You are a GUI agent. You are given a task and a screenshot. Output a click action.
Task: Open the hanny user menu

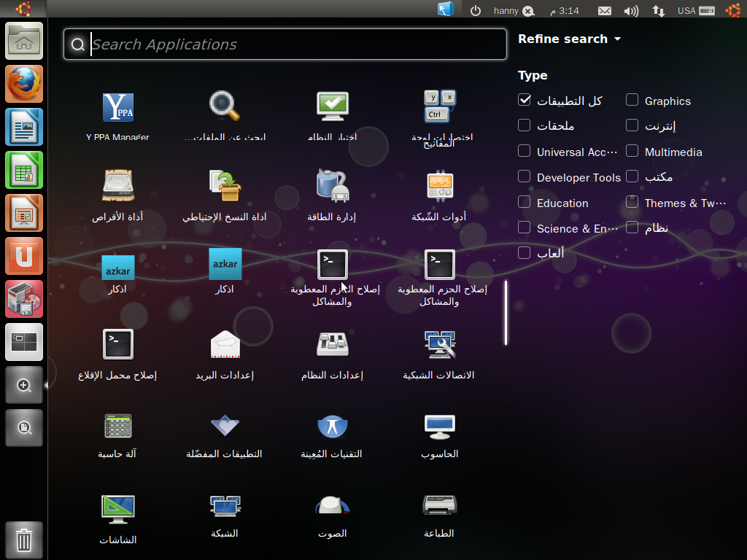(x=513, y=10)
